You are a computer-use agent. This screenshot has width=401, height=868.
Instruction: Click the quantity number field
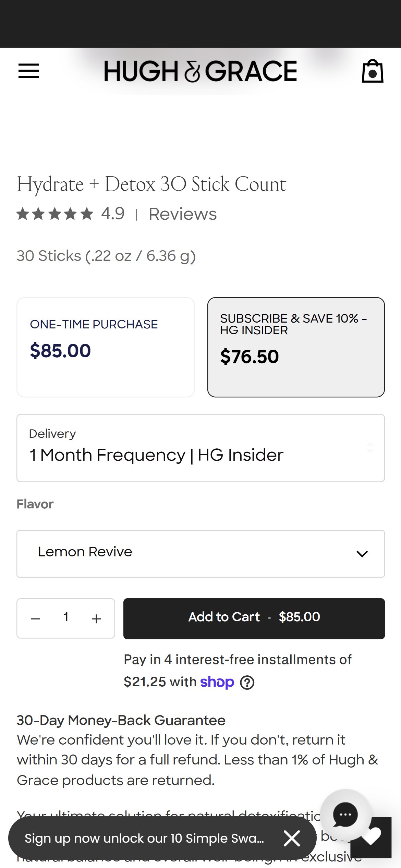[x=66, y=617]
